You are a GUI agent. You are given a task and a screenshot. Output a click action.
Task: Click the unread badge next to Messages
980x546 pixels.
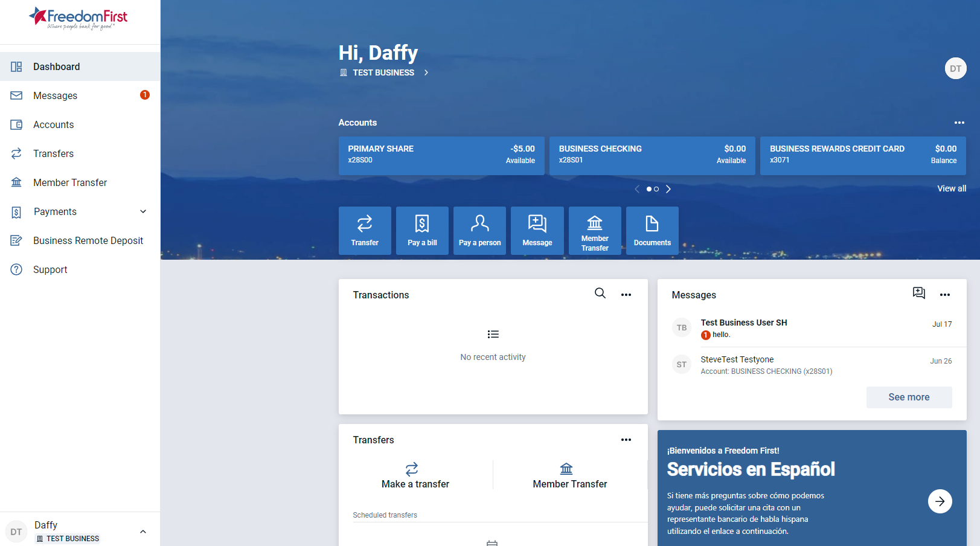pyautogui.click(x=145, y=95)
